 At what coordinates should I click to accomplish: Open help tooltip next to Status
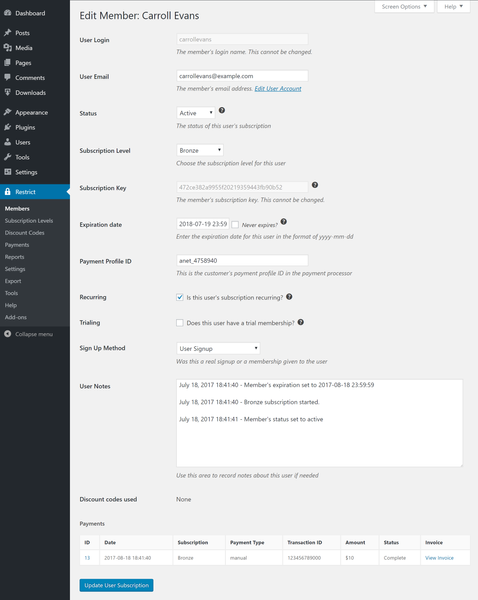tap(222, 111)
